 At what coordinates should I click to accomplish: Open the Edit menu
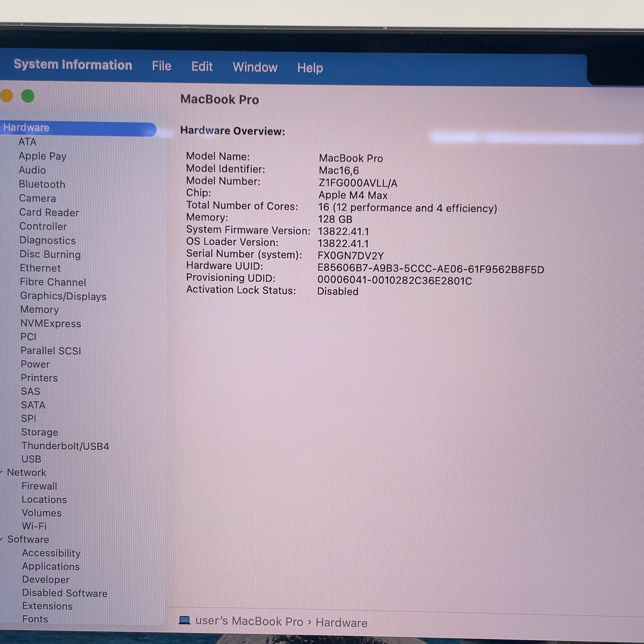click(202, 67)
